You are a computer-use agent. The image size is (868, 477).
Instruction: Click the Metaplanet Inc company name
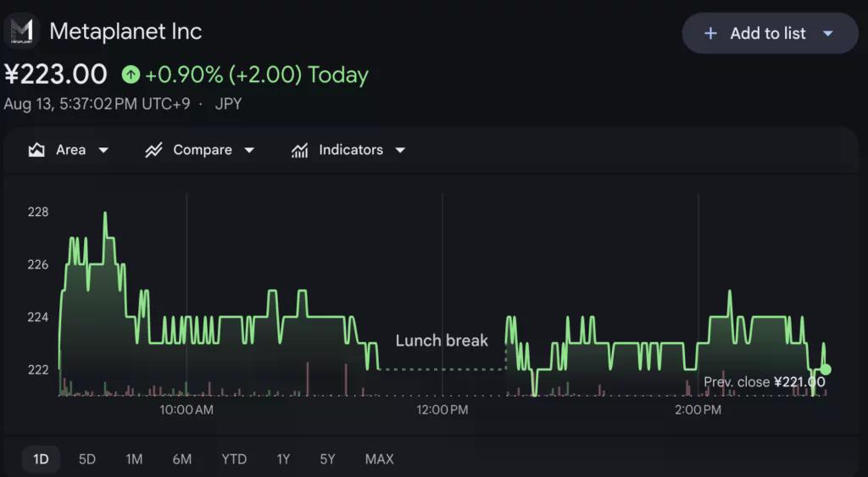click(125, 31)
